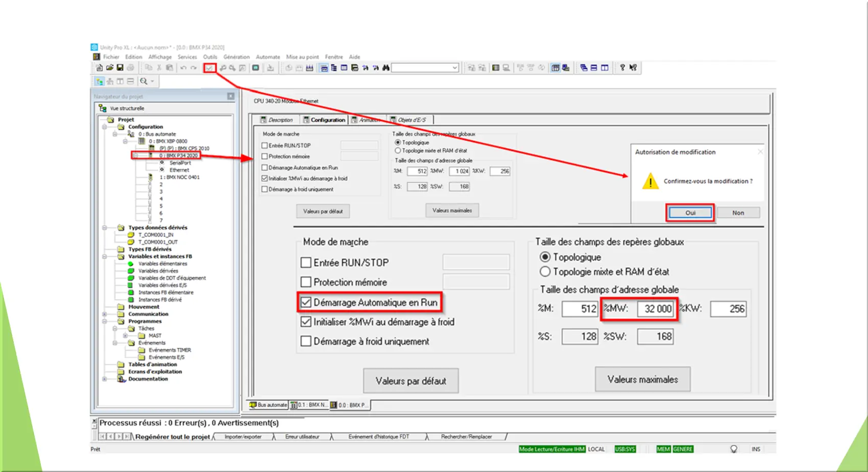Click the %MW field showing 1 024
The height and width of the screenshot is (472, 868).
460,171
